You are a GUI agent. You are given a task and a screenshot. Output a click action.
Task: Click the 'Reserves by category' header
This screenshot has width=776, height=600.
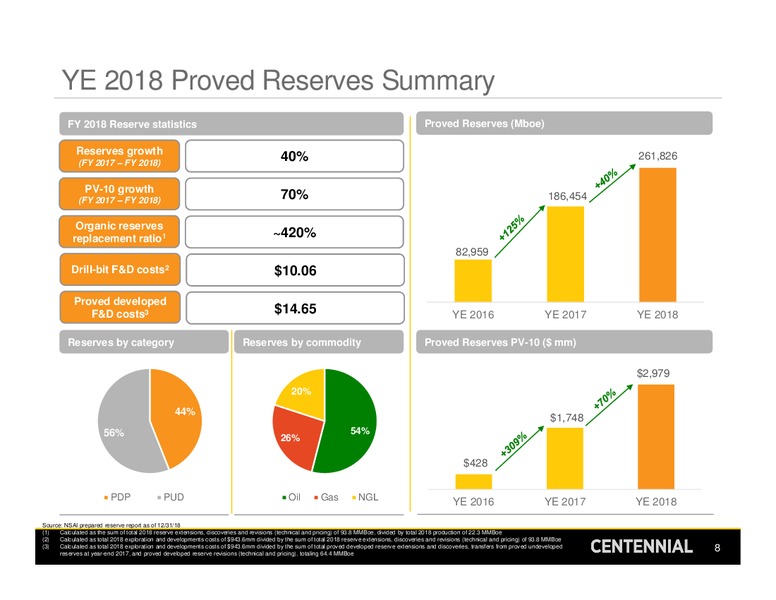(144, 342)
